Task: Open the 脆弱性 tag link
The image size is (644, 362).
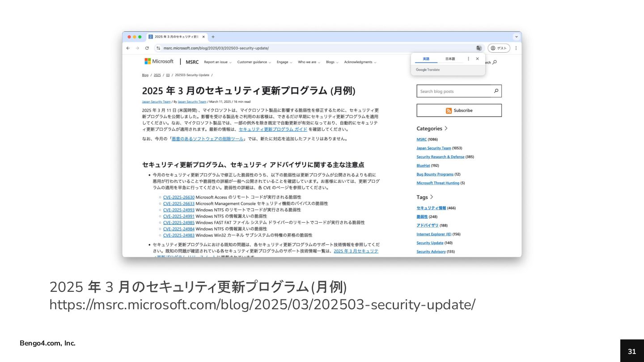Action: point(422,217)
